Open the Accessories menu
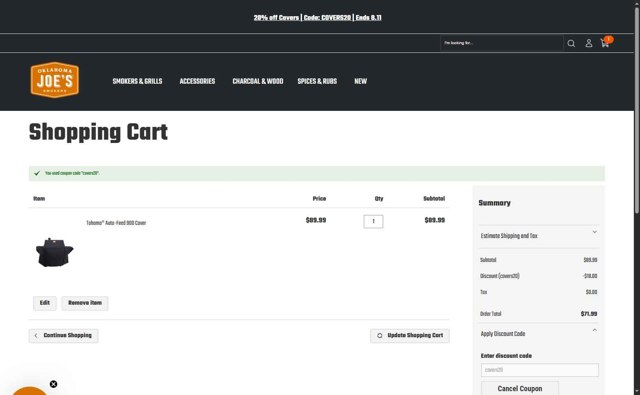Screen dimensions: 640x395 pyautogui.click(x=197, y=81)
